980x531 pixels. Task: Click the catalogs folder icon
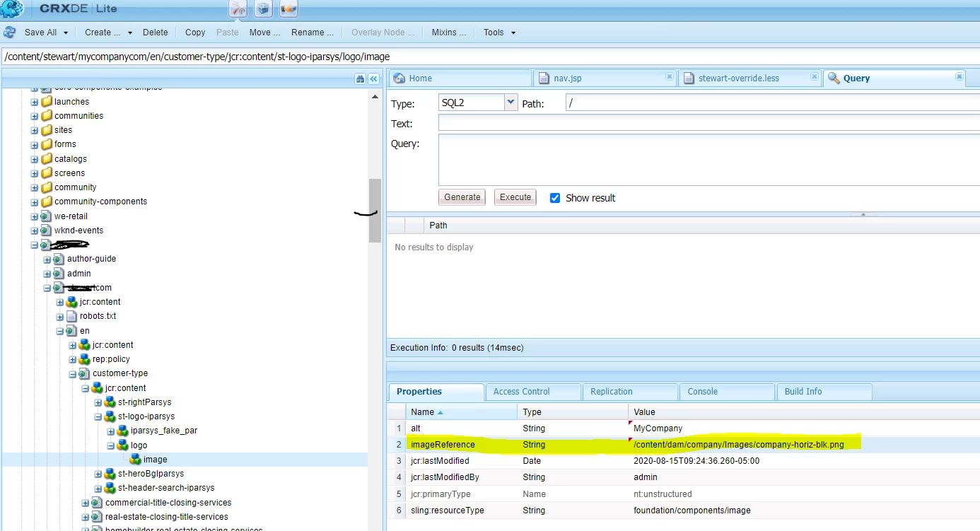[x=47, y=159]
